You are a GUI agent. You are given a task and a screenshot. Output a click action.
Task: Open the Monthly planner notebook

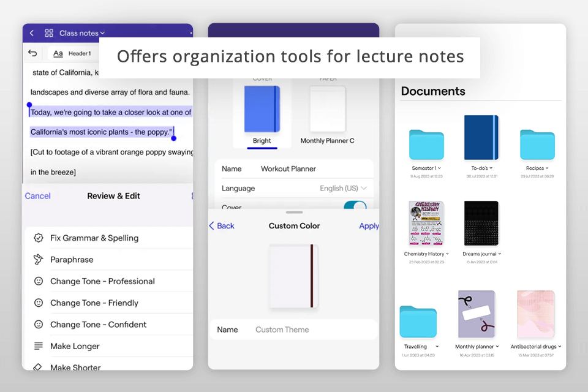[477, 314]
